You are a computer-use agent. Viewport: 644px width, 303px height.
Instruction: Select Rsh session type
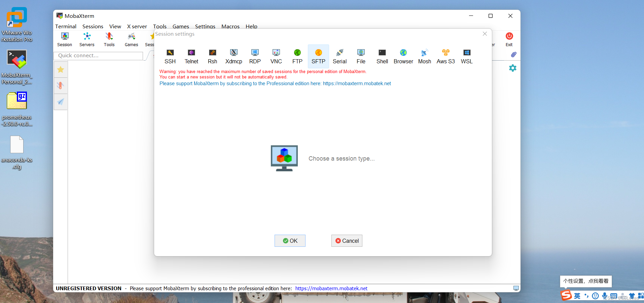213,56
